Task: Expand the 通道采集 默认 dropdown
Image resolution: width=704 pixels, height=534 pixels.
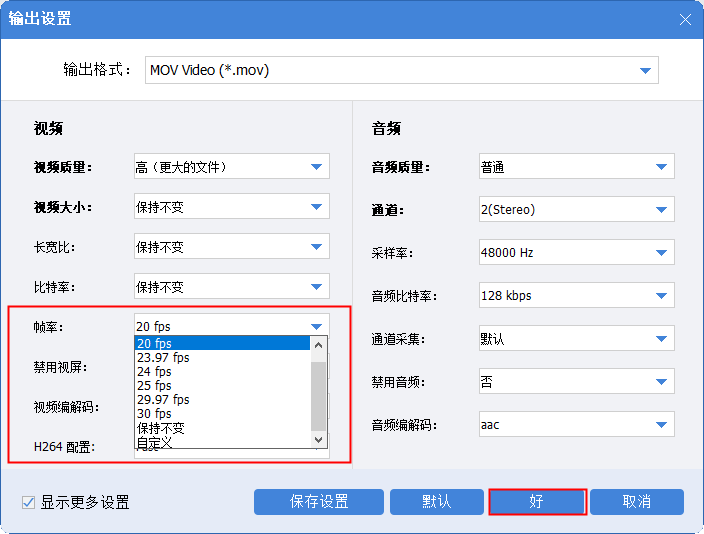Action: [x=576, y=338]
